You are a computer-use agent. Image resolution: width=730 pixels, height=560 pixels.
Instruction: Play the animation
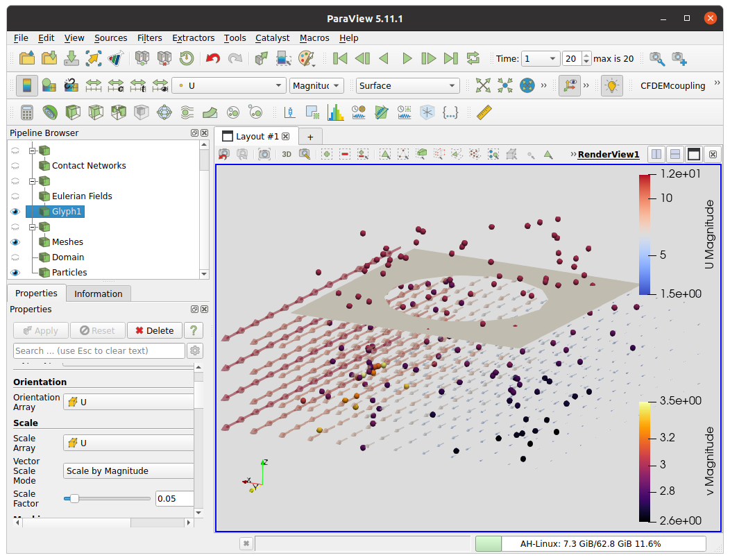click(407, 58)
